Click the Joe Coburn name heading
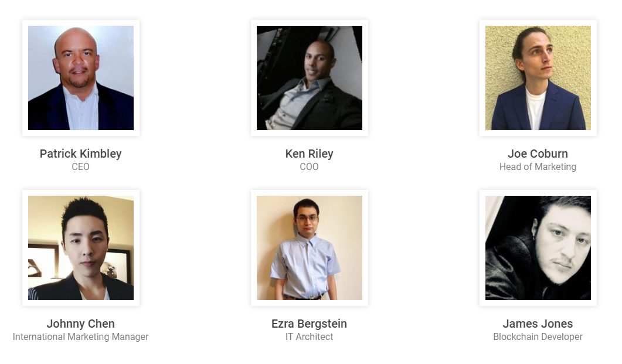Viewport: 622px width, 364px height. [x=538, y=154]
